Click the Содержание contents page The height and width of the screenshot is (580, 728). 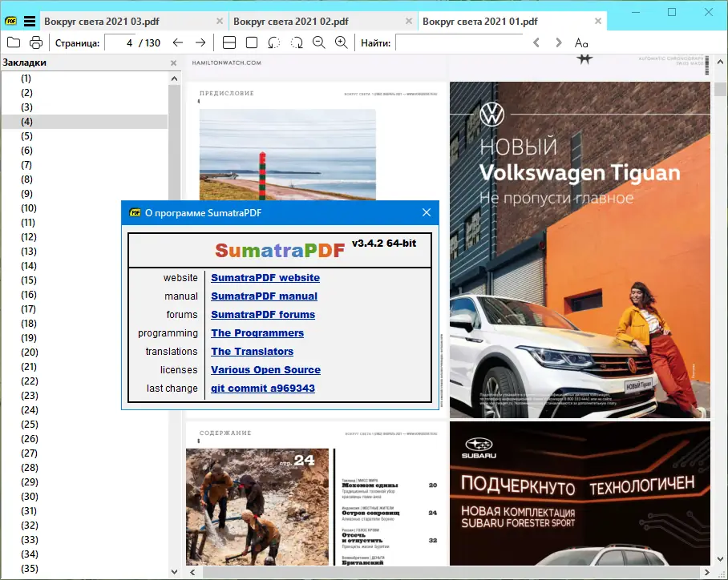point(316,493)
